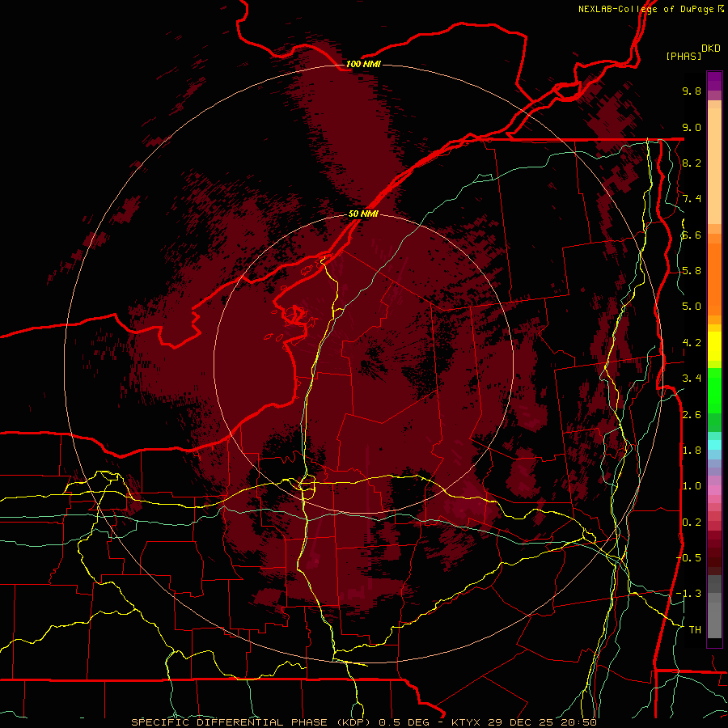Pick the cyan band of the color bar
Screen dimensions: 728x728
pos(714,445)
